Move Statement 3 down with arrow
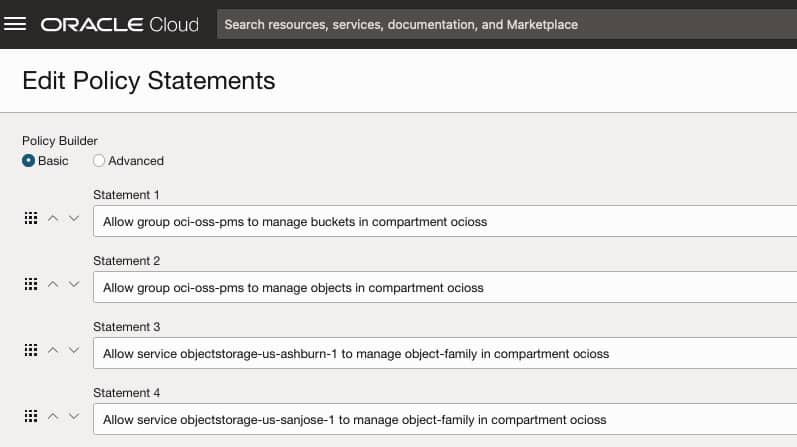The image size is (797, 447). pyautogui.click(x=73, y=351)
